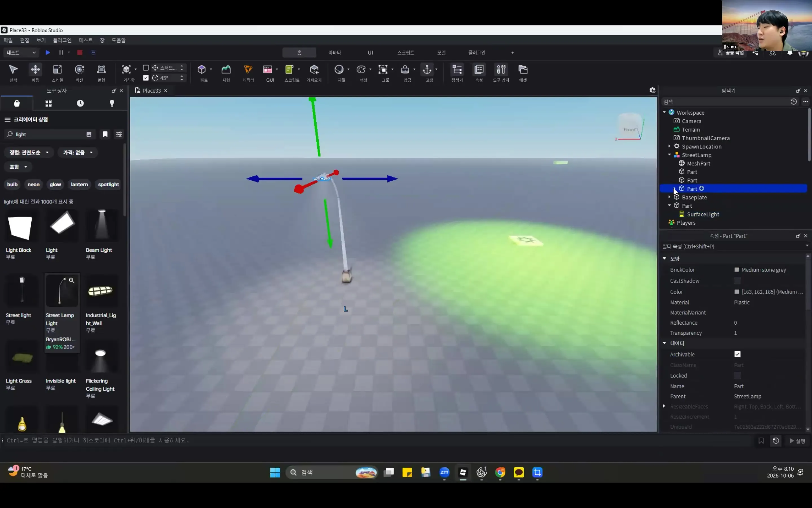
Task: Open the 변형 (Transform) tool
Action: click(x=101, y=73)
